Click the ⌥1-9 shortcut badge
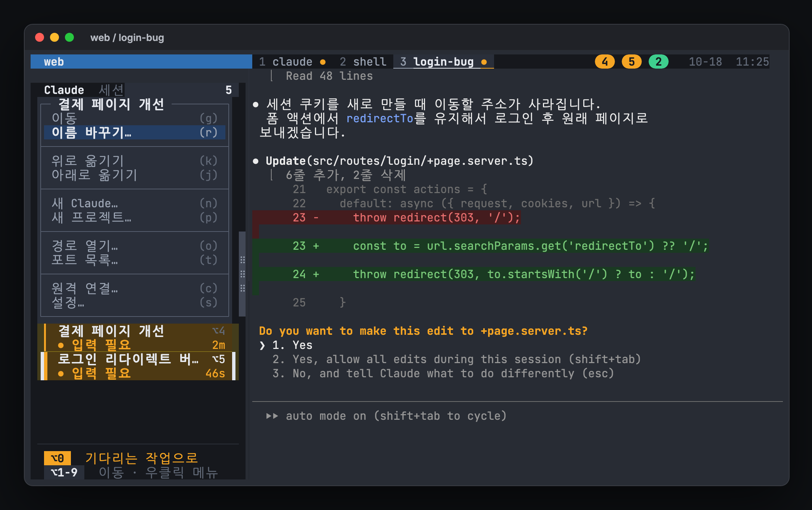Image resolution: width=812 pixels, height=510 pixels. (x=64, y=472)
